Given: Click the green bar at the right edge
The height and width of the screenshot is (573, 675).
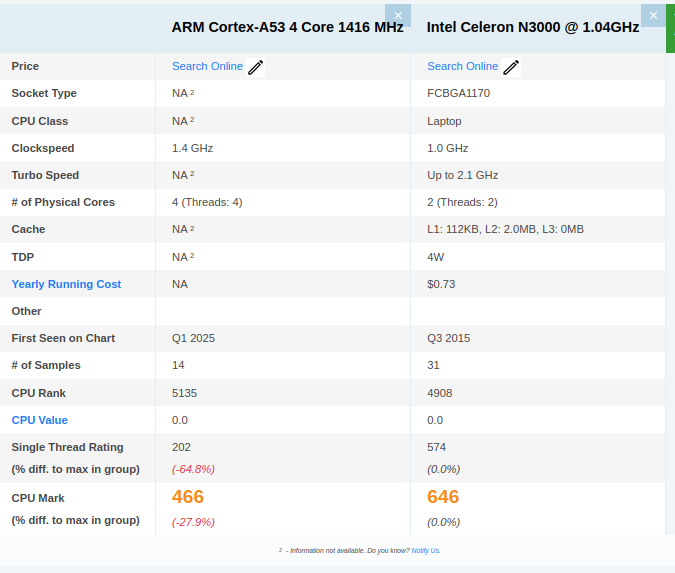Looking at the screenshot, I should coord(670,27).
